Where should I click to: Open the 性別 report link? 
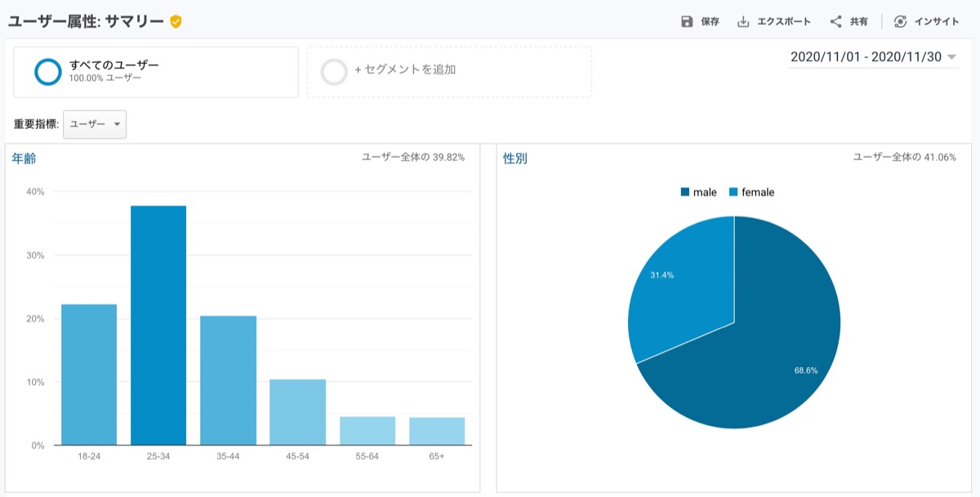(515, 159)
